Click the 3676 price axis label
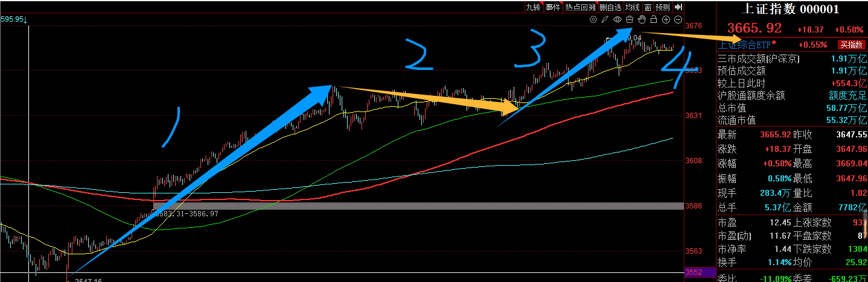 coord(694,26)
